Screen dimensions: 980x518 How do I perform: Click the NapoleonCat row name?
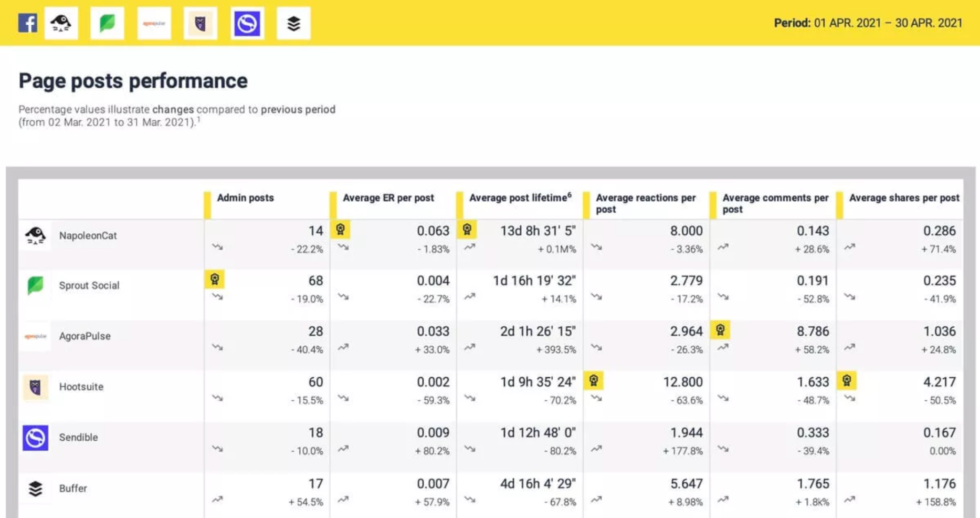[88, 236]
